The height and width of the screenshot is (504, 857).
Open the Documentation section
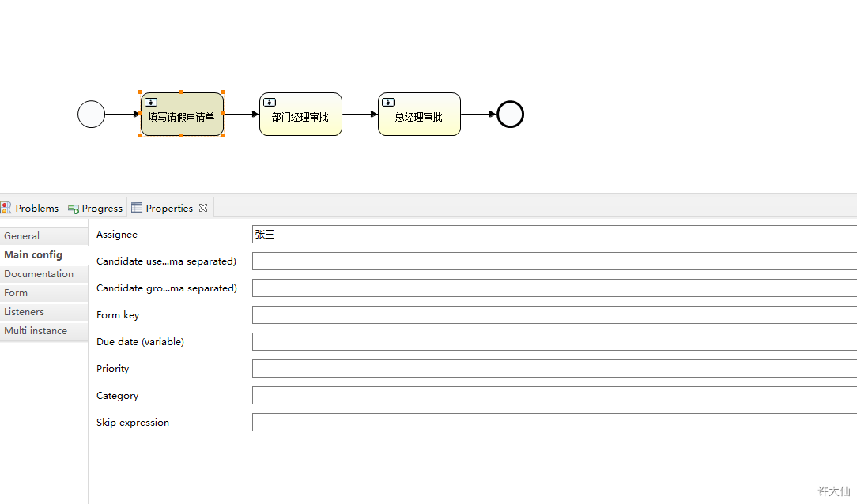[x=43, y=274]
